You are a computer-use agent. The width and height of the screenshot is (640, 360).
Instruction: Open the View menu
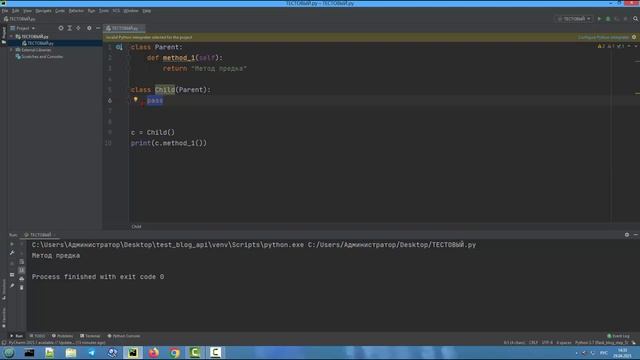(27, 11)
